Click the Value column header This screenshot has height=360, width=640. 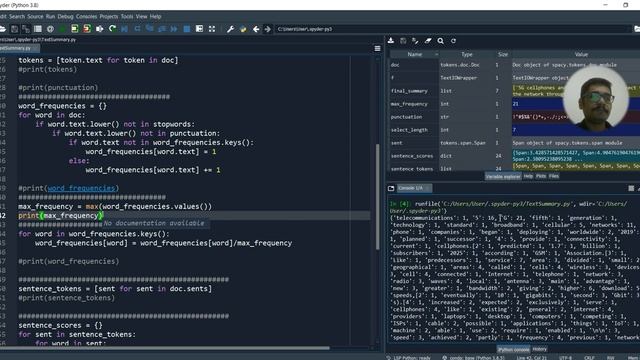pyautogui.click(x=581, y=54)
